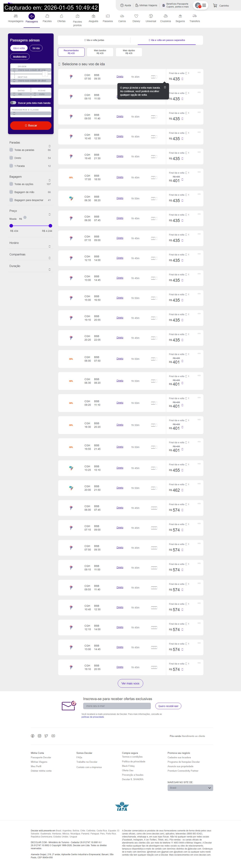Select the Mais baratos sorting tab

(x=100, y=52)
